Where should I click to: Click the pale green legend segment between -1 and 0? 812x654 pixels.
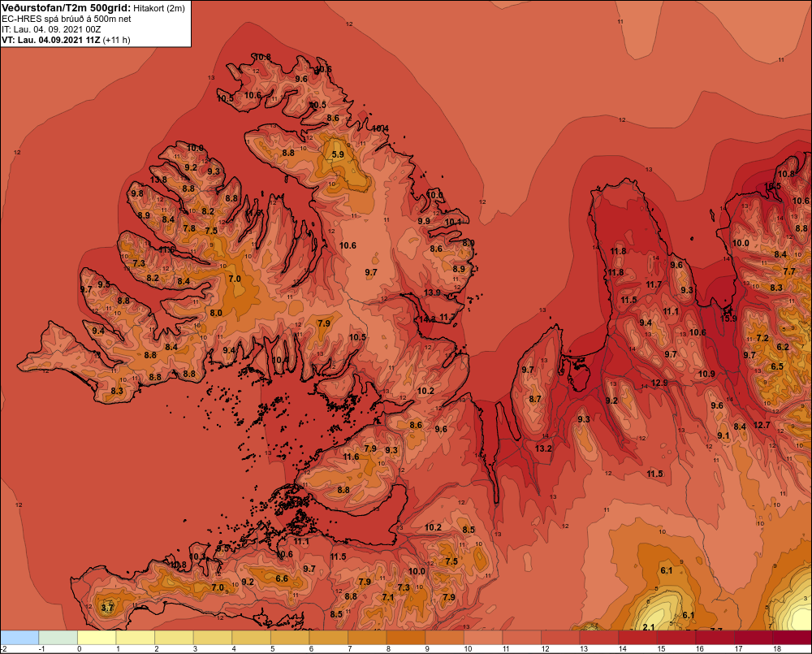pyautogui.click(x=58, y=638)
